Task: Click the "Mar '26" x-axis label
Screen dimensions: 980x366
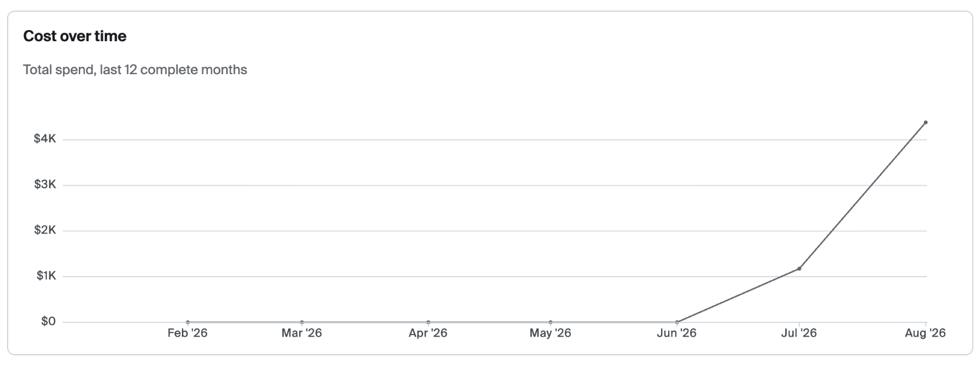Action: coord(301,333)
